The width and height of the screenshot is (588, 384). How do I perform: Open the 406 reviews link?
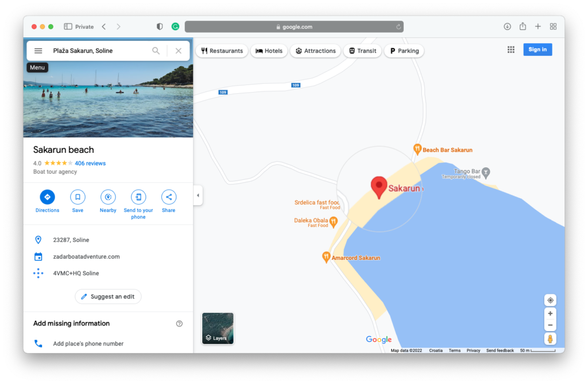pyautogui.click(x=90, y=163)
